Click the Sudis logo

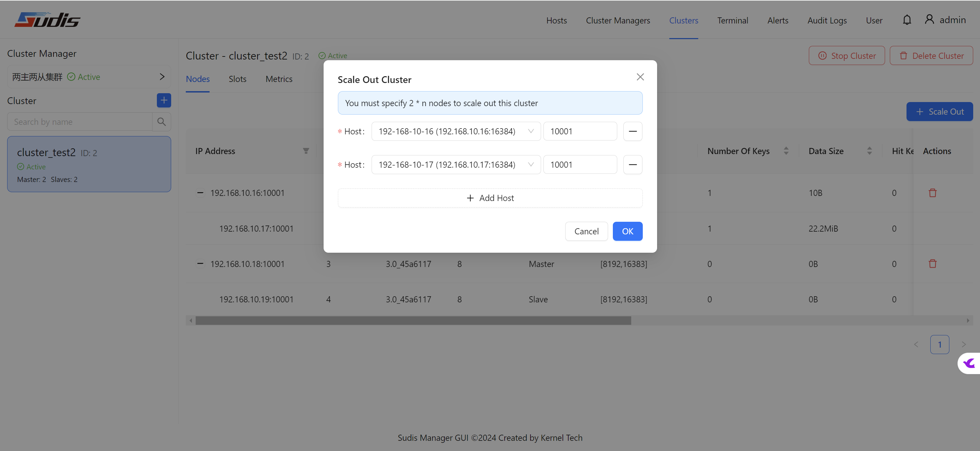coord(48,20)
